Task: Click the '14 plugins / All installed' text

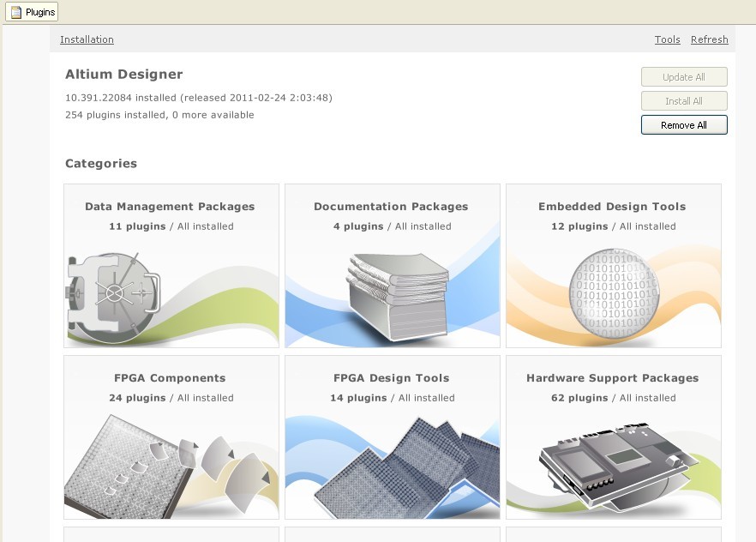Action: click(x=393, y=398)
